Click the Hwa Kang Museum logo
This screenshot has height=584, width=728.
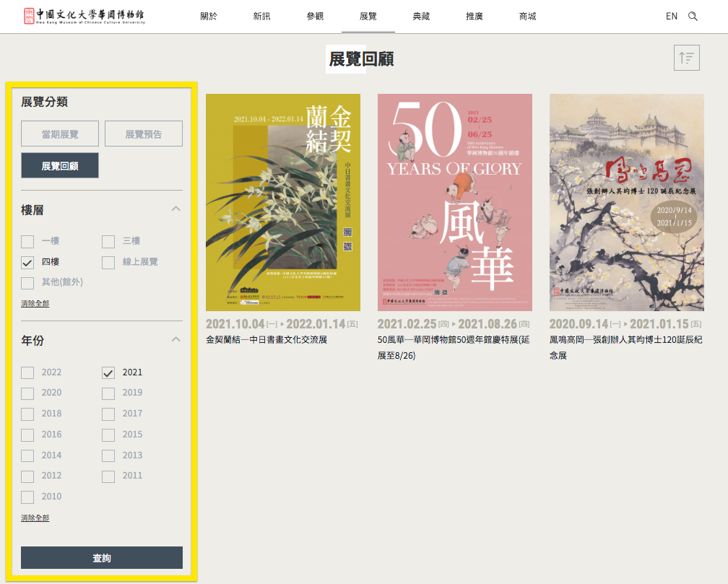click(84, 16)
